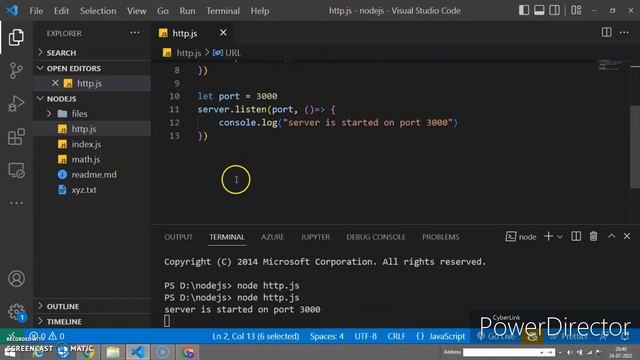640x360 pixels.
Task: Close http.js in Open Editors
Action: pos(55,83)
